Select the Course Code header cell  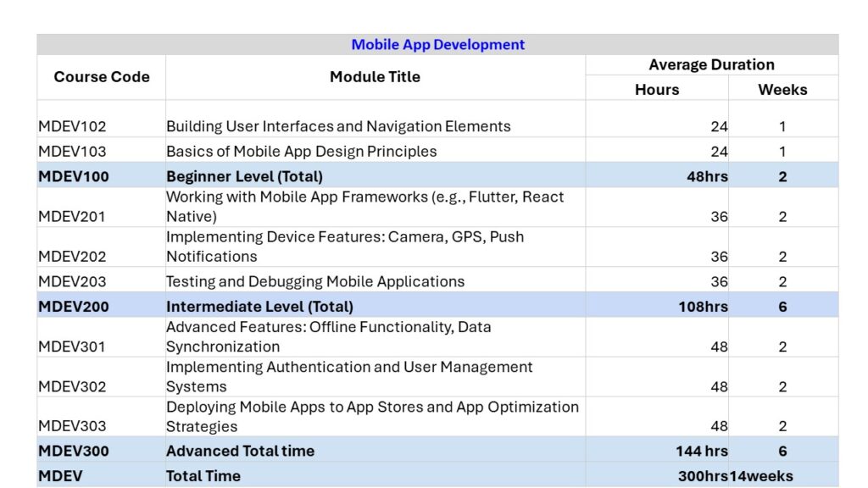(x=101, y=77)
